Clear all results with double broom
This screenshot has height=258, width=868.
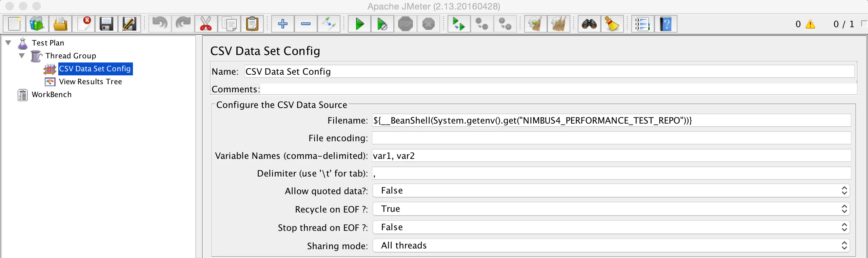(558, 24)
